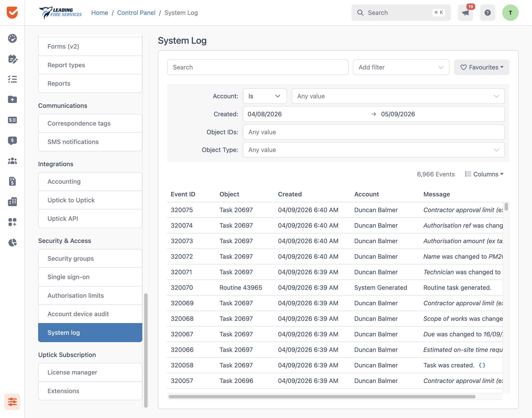Viewport: 532px width, 418px height.
Task: Click the Created end date 05/09/2026
Action: click(398, 114)
